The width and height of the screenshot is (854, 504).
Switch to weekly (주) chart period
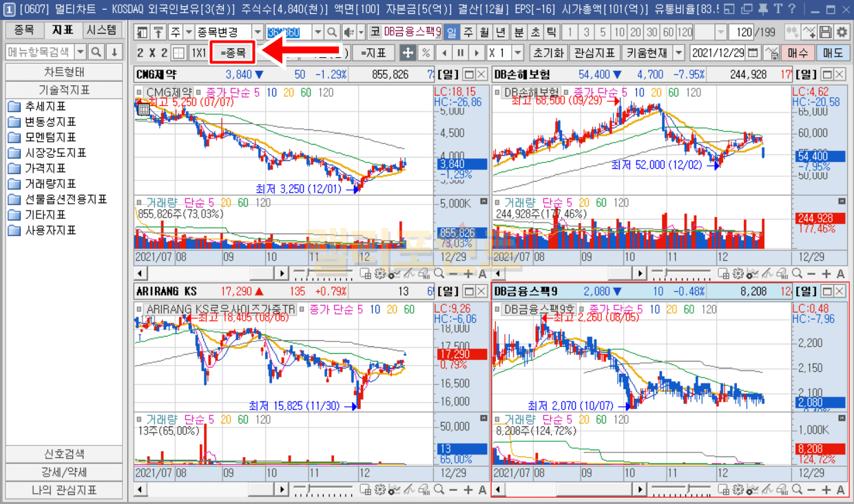pos(468,32)
